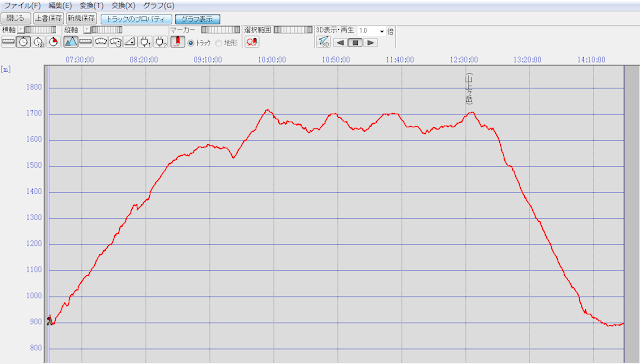Viewport: 640px width, 364px height.
Task: Click the summit marker label on graph
Action: (x=469, y=89)
